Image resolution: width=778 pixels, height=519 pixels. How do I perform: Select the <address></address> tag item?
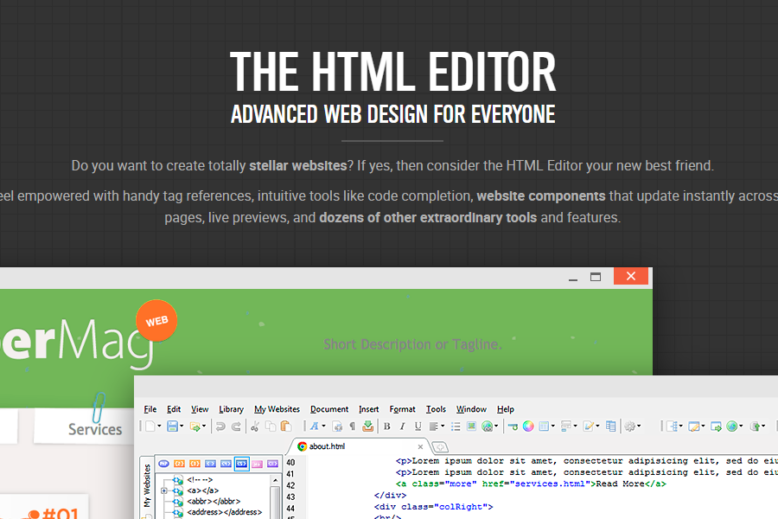(x=224, y=512)
